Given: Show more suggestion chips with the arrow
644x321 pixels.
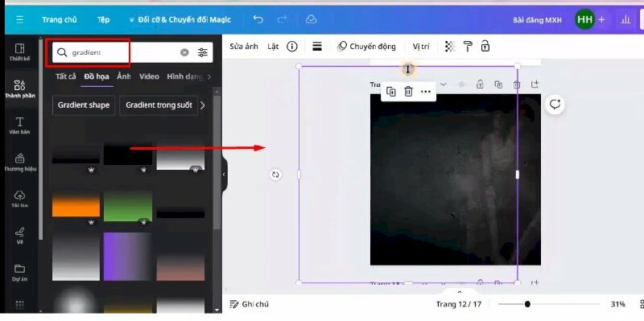Looking at the screenshot, I should coord(203,105).
